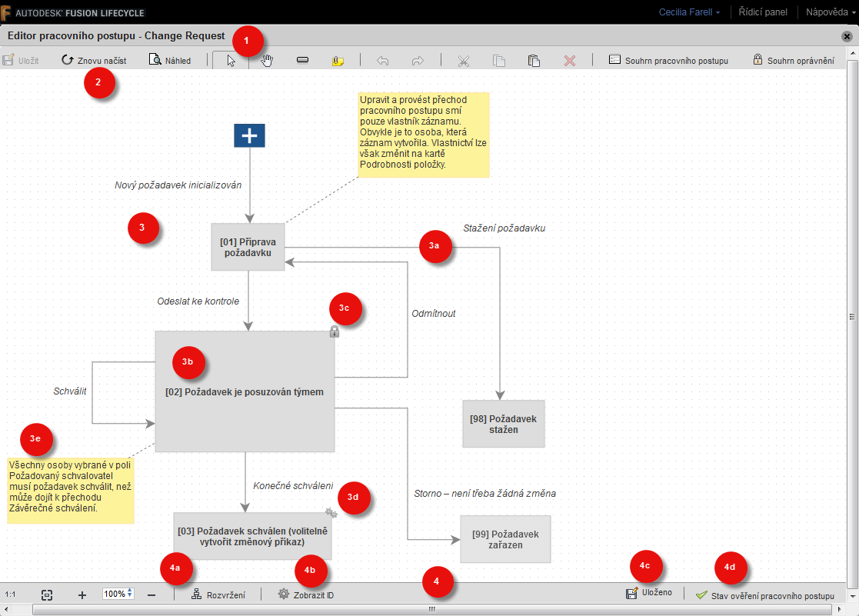Zoom out with minus icon
859x616 pixels.
[151, 594]
